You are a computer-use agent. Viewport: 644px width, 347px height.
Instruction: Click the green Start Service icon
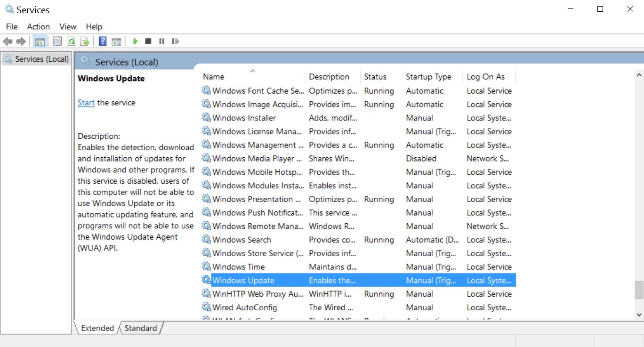point(135,41)
